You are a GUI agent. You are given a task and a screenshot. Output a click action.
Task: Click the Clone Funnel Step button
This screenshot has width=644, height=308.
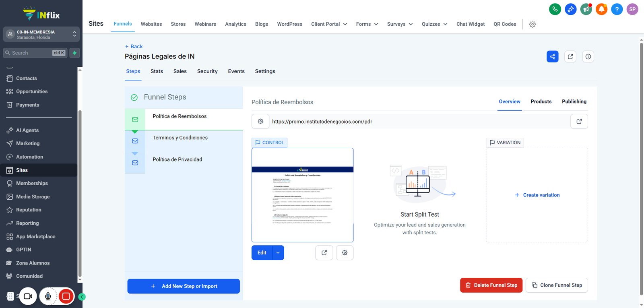557,285
